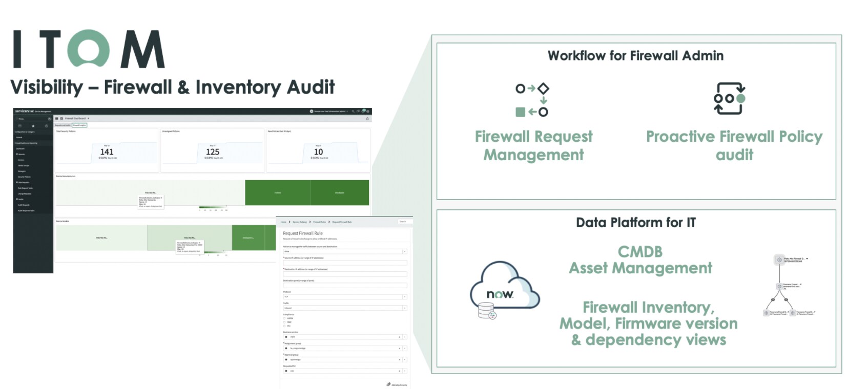The height and width of the screenshot is (389, 868).
Task: Open the chat icon in ServiceNow header
Action: click(358, 111)
